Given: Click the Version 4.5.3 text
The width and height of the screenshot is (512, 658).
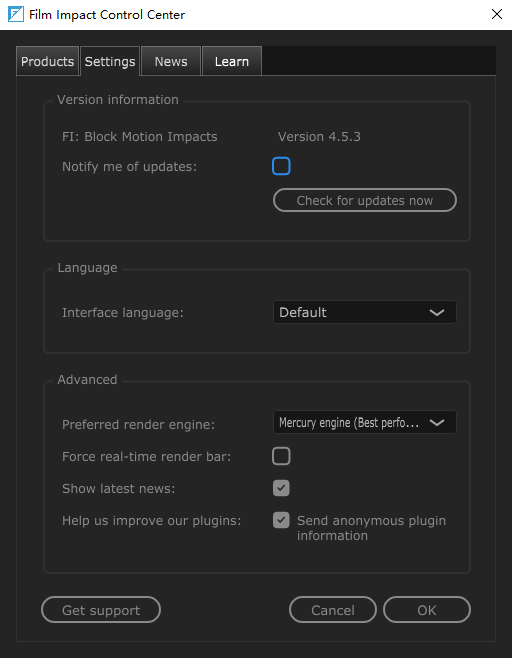Looking at the screenshot, I should click(319, 137).
